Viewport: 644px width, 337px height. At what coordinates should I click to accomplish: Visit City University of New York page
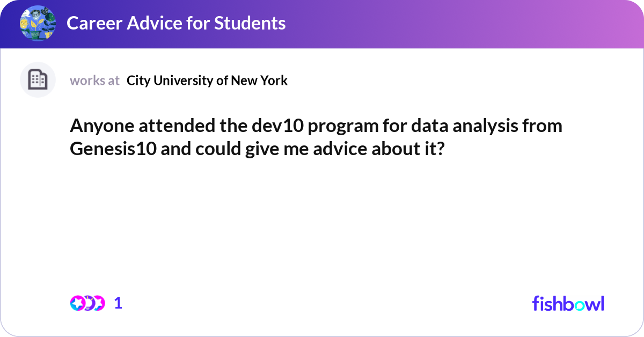pos(207,80)
